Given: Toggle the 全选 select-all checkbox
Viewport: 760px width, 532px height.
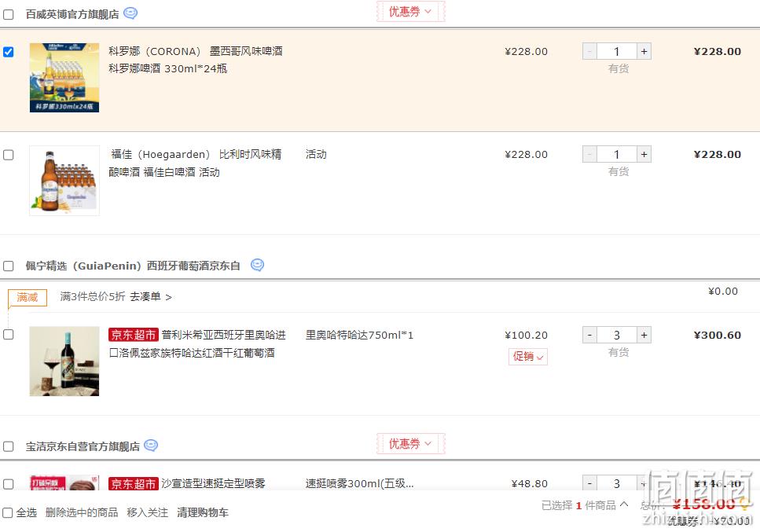Looking at the screenshot, I should pos(8,512).
